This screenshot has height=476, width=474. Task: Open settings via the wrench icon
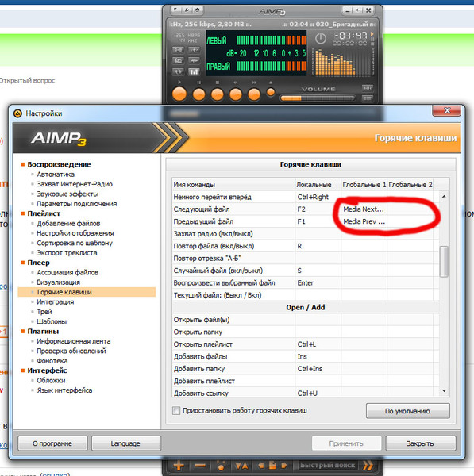click(187, 10)
